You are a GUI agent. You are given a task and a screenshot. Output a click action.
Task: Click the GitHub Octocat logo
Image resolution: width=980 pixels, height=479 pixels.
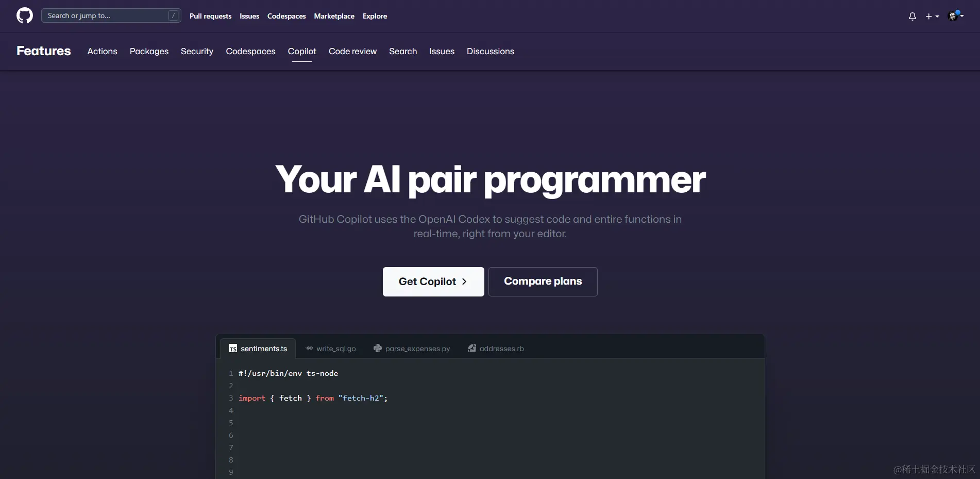click(25, 15)
